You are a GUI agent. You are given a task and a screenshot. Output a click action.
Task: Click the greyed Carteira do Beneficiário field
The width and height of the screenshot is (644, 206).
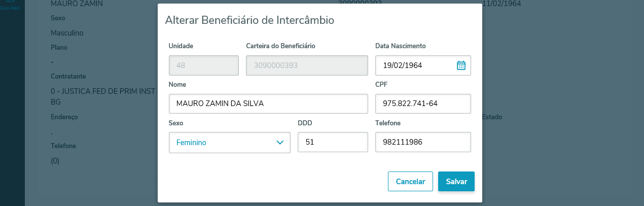click(x=306, y=65)
